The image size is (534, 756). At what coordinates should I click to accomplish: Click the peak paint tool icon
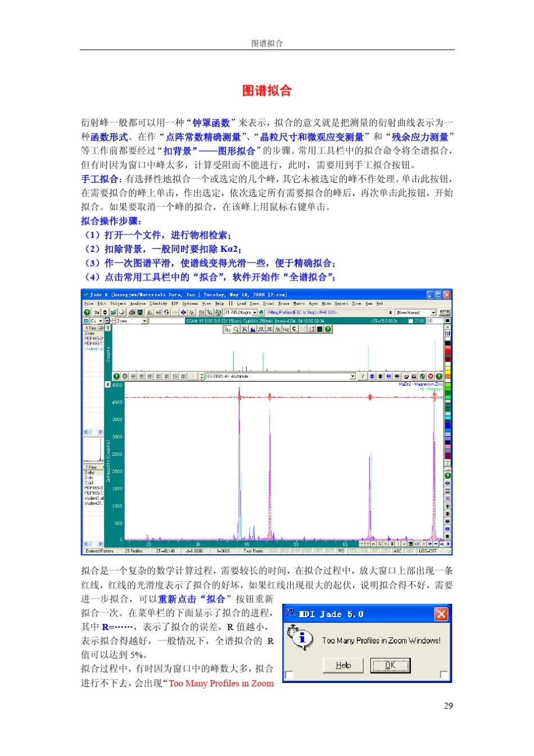(245, 329)
